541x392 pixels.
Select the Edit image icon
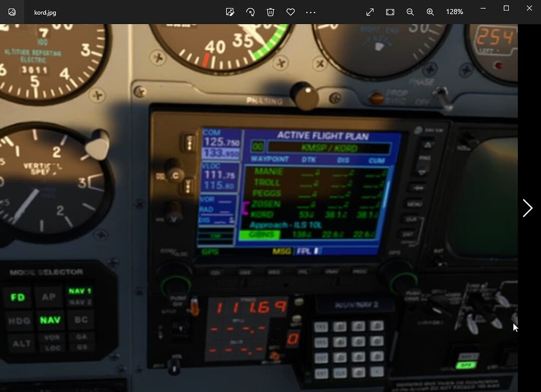pos(230,12)
